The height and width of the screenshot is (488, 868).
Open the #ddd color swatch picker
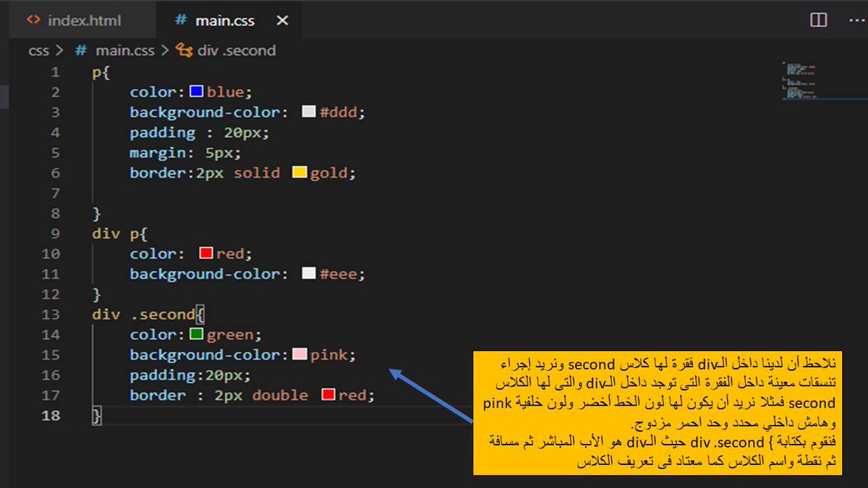click(x=309, y=112)
